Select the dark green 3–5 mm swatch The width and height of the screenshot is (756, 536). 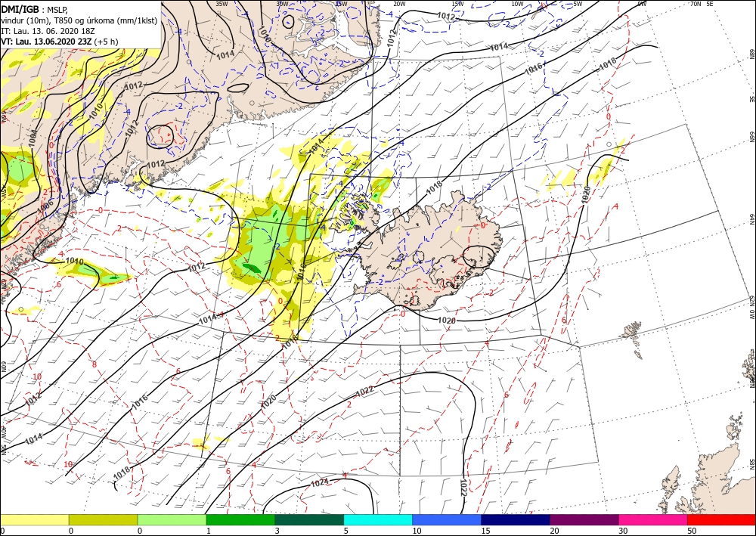click(309, 519)
